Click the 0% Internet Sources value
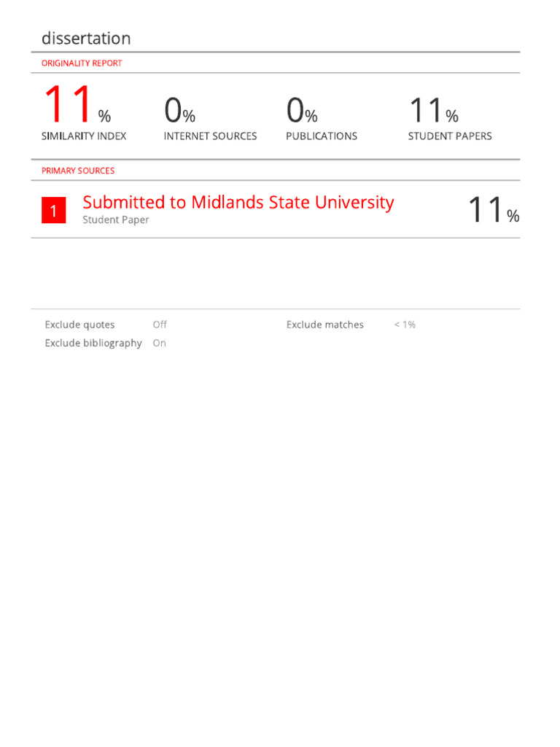The height and width of the screenshot is (747, 560). pos(179,112)
